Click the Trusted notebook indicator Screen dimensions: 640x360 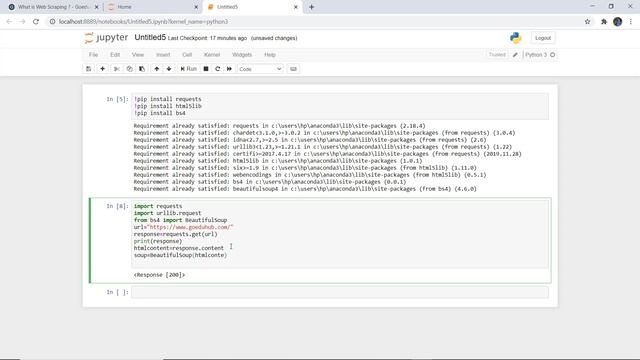coord(497,55)
